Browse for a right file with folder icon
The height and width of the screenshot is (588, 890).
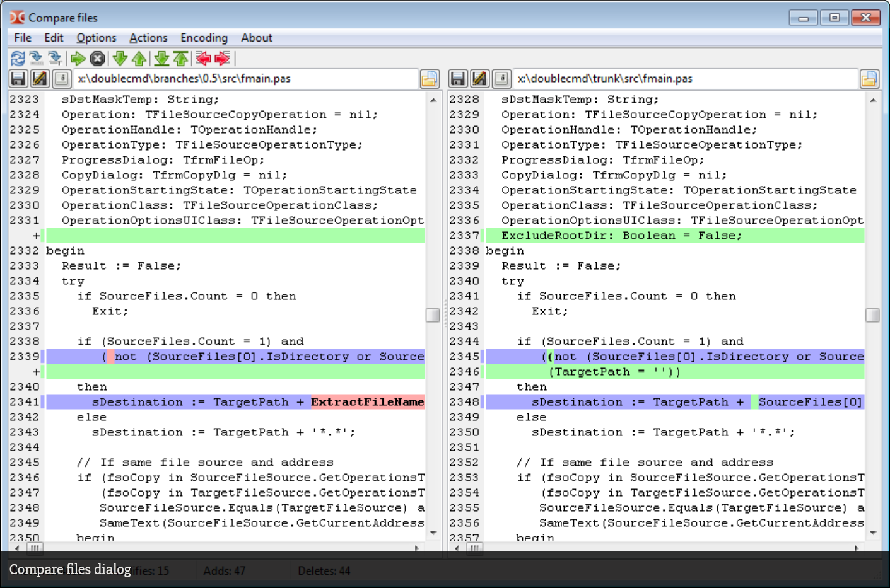[869, 79]
